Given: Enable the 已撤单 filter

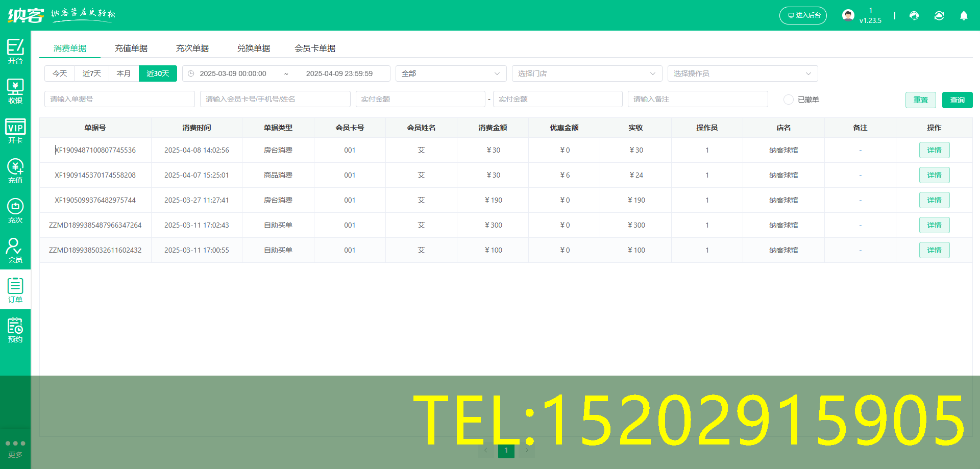Looking at the screenshot, I should coord(788,100).
